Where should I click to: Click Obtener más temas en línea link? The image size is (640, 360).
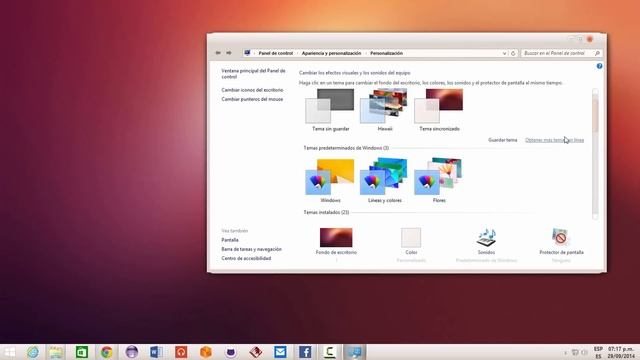click(x=554, y=140)
